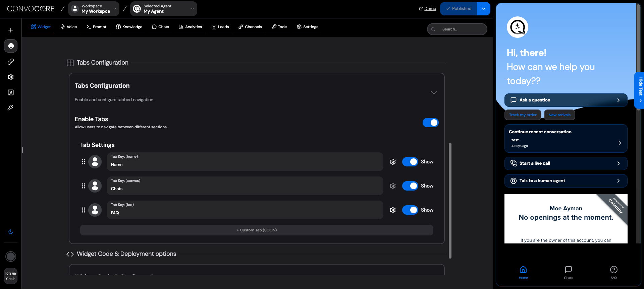Click Start a live call button
The width and height of the screenshot is (644, 289).
(x=566, y=163)
